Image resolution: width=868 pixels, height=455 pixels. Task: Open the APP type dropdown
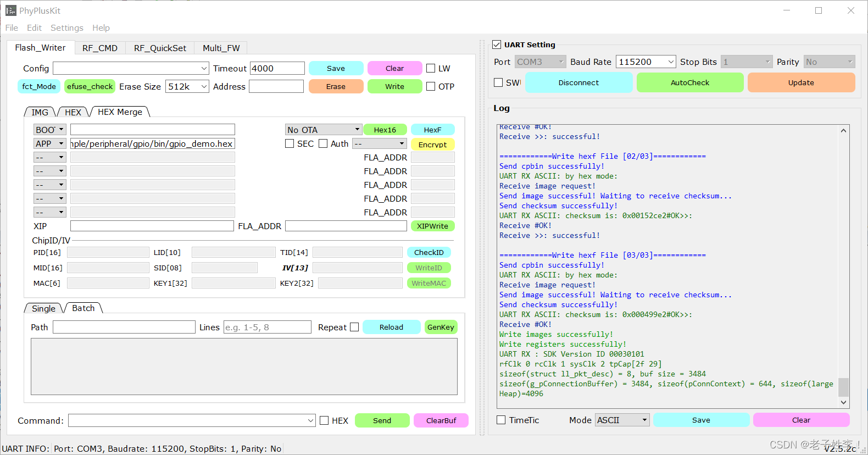(50, 143)
